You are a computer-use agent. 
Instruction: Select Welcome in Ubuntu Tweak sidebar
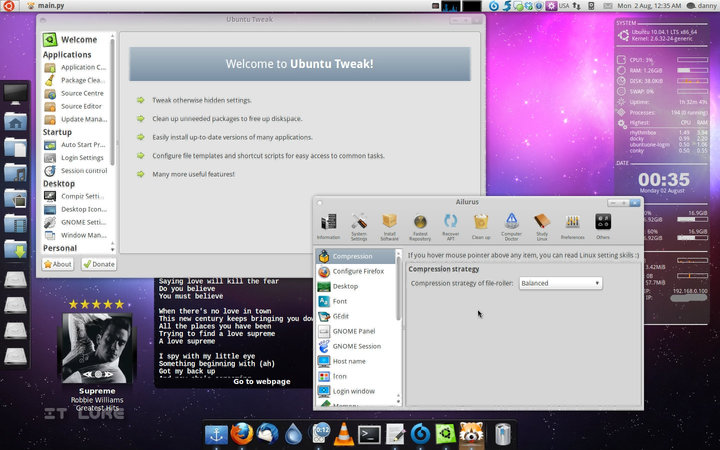coord(76,39)
